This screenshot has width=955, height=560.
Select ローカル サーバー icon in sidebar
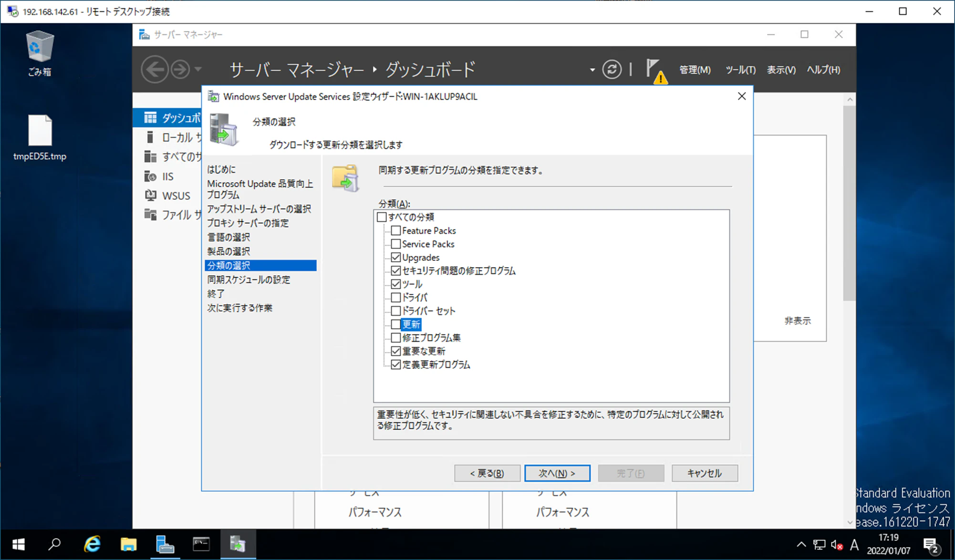(x=150, y=137)
